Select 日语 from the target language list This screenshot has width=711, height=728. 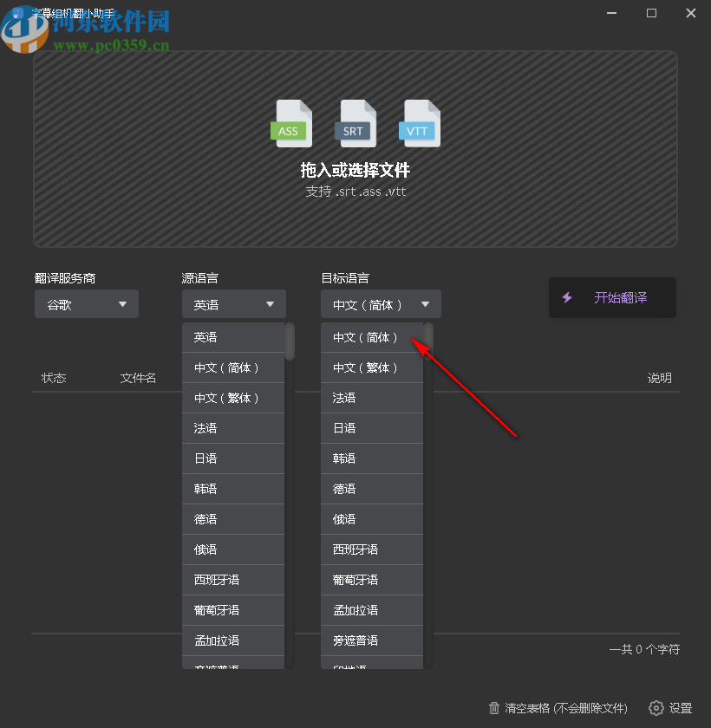371,427
